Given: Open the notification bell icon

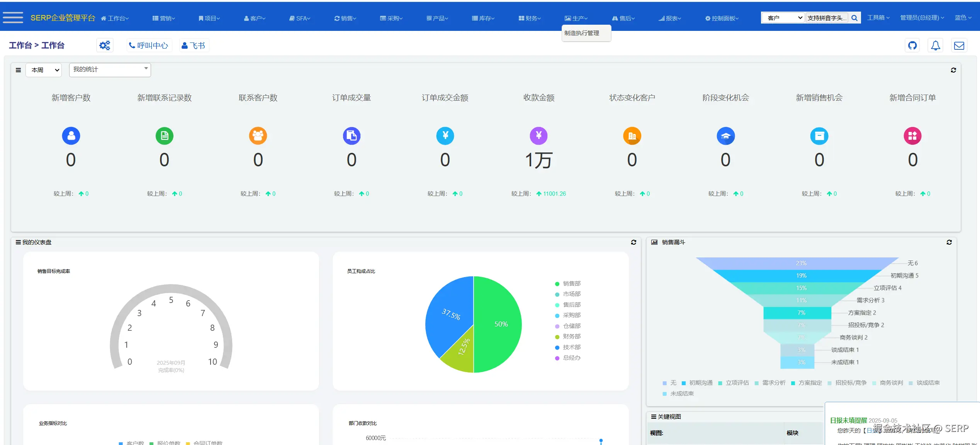Looking at the screenshot, I should (x=935, y=46).
